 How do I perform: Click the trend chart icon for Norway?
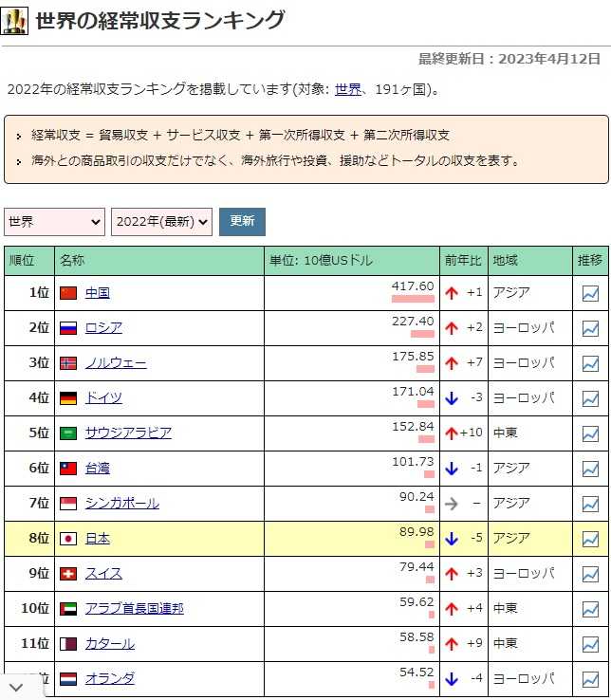click(x=590, y=363)
